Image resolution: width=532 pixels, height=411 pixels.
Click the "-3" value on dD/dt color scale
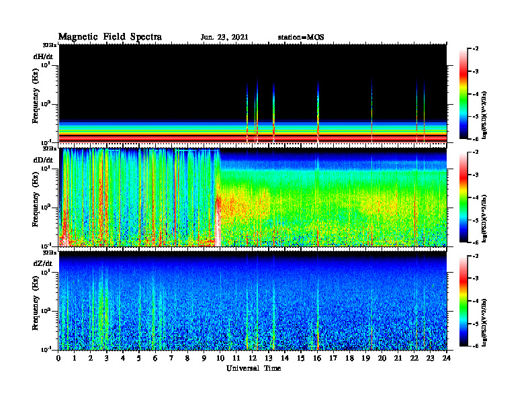tap(476, 175)
